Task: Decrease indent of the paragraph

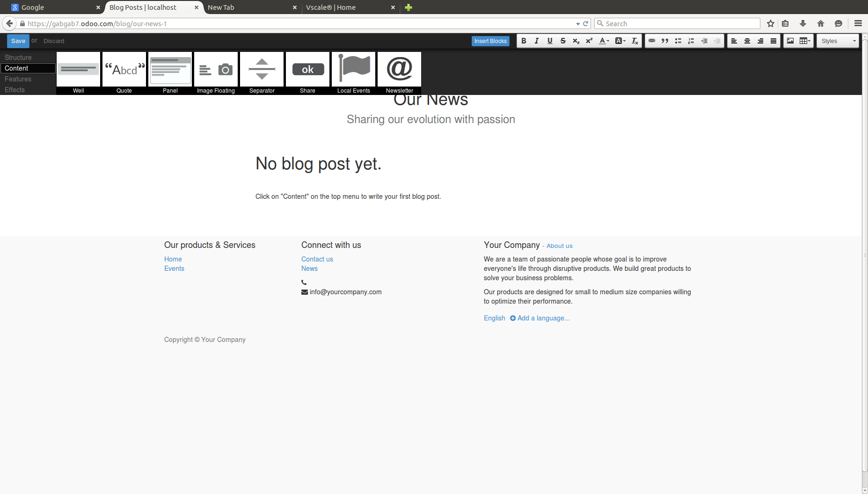Action: [717, 41]
